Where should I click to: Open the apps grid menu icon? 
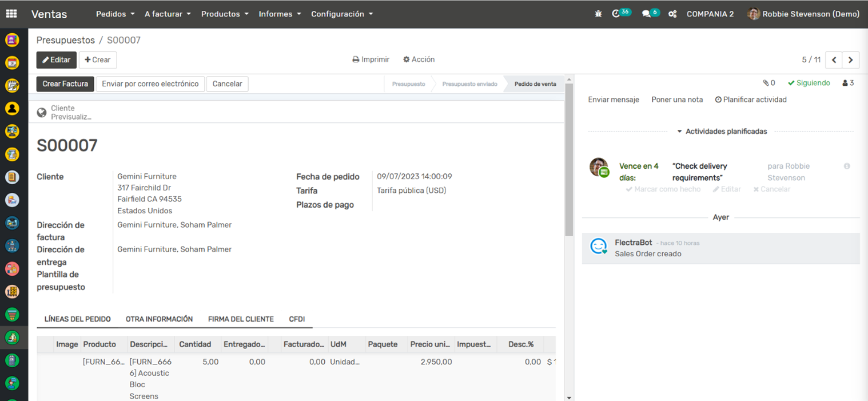coord(11,14)
